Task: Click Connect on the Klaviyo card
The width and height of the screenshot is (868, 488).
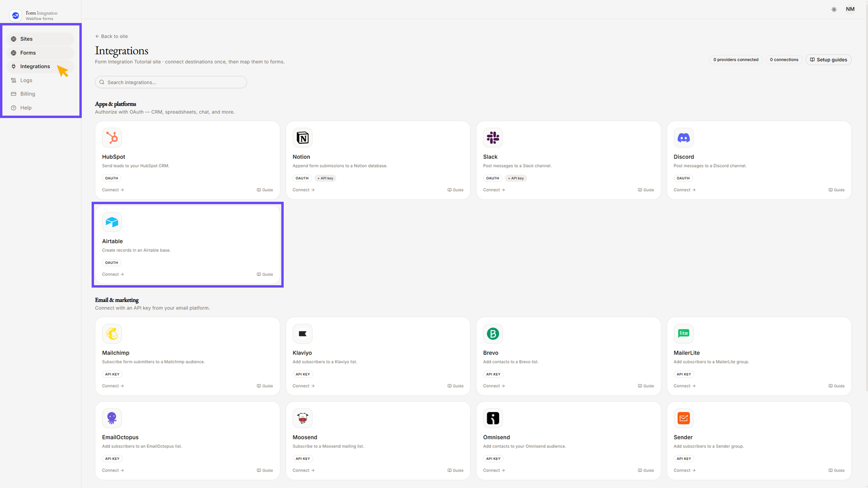Action: (x=304, y=386)
